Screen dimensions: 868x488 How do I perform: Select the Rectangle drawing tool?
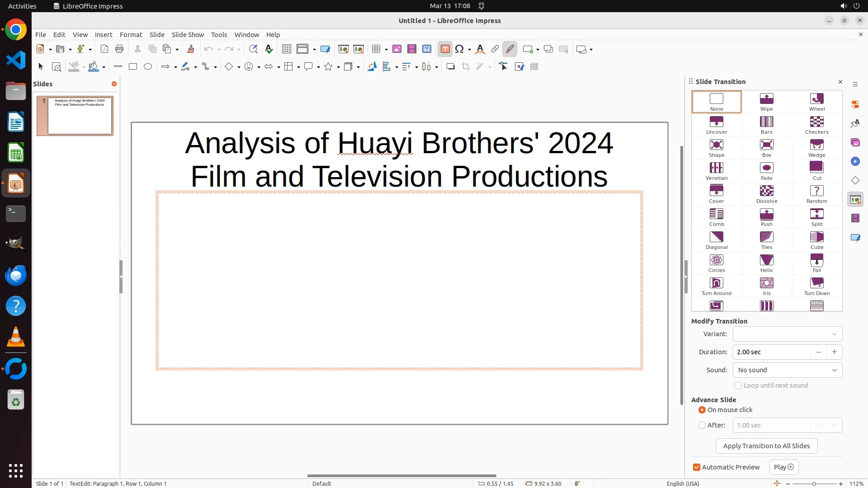(132, 67)
